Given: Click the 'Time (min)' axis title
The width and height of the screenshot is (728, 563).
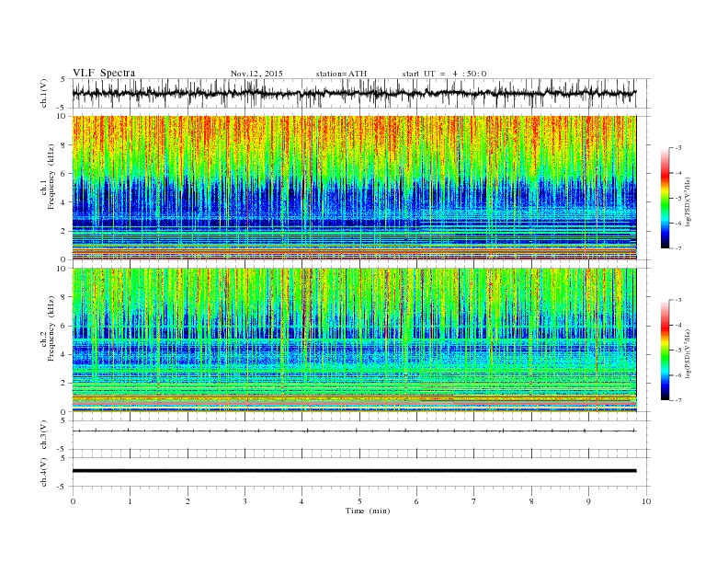Looking at the screenshot, I should click(x=368, y=511).
